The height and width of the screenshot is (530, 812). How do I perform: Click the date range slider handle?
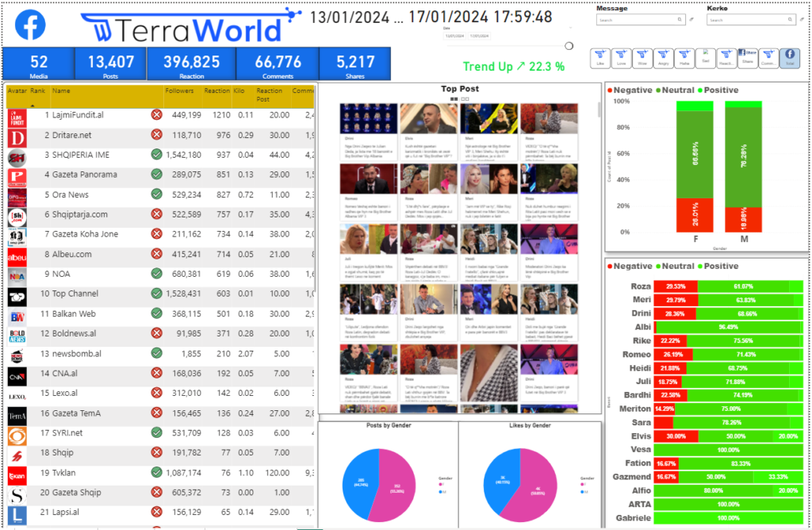(569, 46)
